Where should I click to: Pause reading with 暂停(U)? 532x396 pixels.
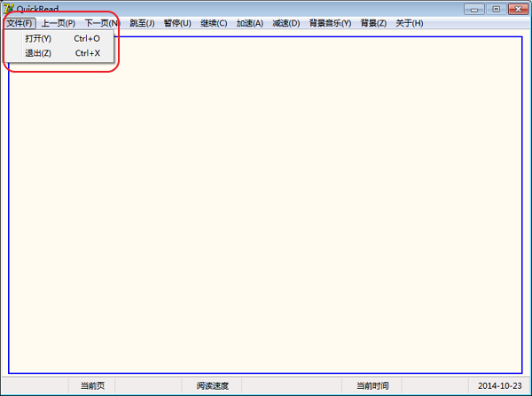(177, 23)
